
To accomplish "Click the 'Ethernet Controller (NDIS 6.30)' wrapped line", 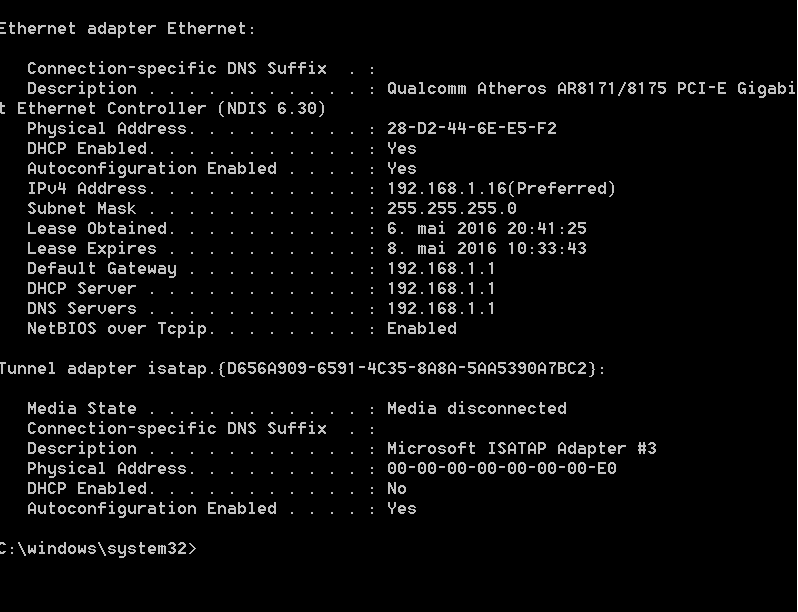I will point(163,108).
